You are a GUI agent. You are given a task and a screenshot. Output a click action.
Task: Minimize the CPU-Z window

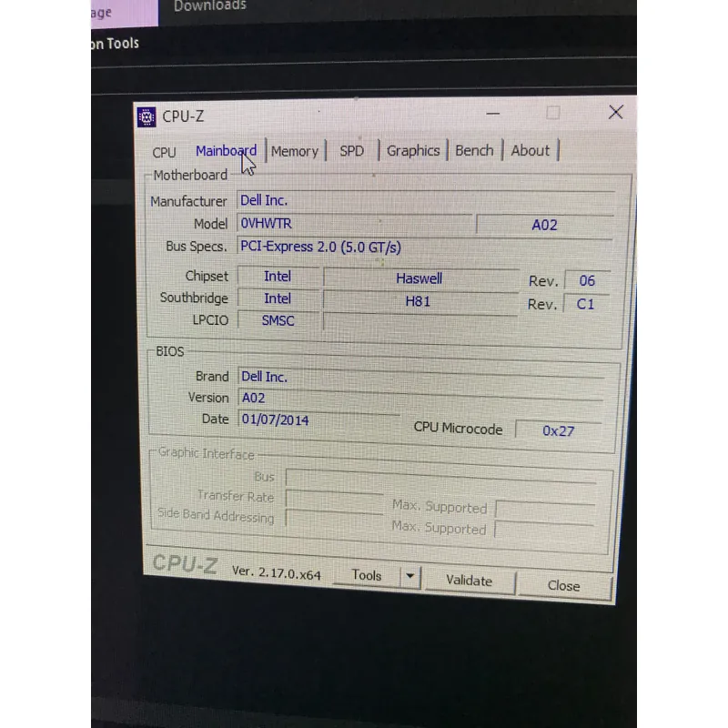[x=492, y=114]
